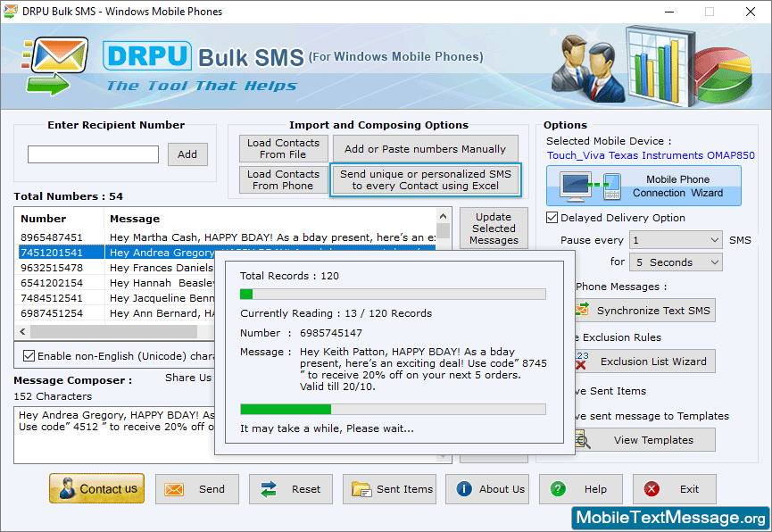This screenshot has width=772, height=532.
Task: Click the MobileTextMessage.org link
Action: click(x=670, y=518)
